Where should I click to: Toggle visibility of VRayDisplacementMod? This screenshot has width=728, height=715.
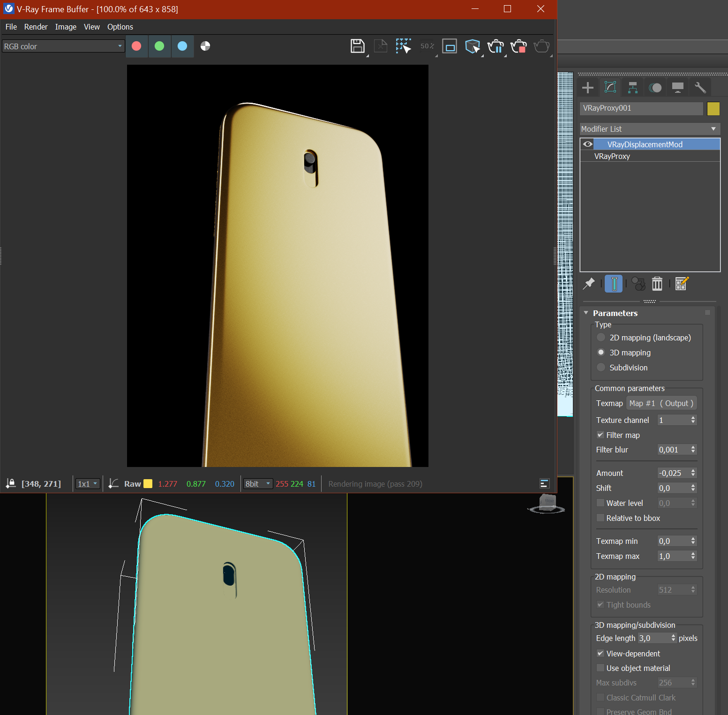[x=587, y=144]
